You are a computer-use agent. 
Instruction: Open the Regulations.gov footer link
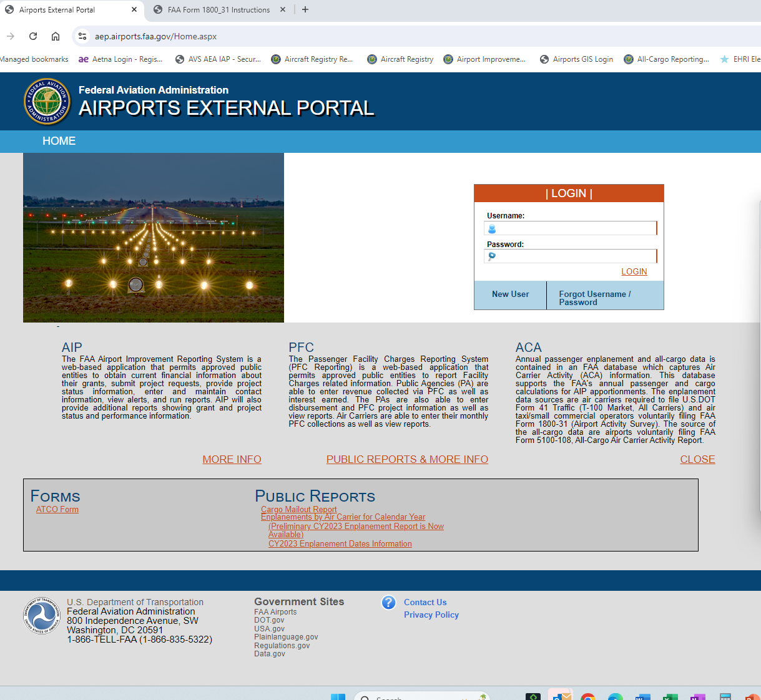[282, 646]
